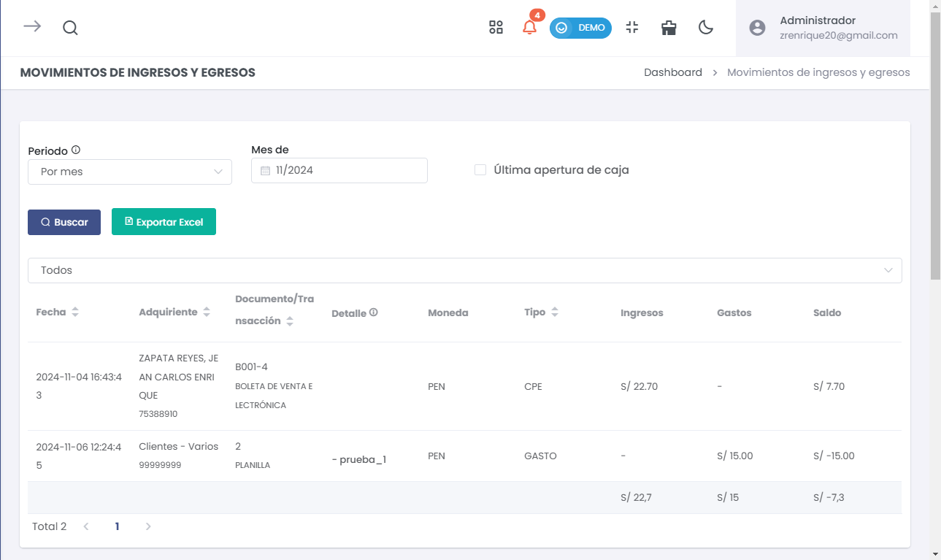Open the notifications bell icon

(x=529, y=28)
